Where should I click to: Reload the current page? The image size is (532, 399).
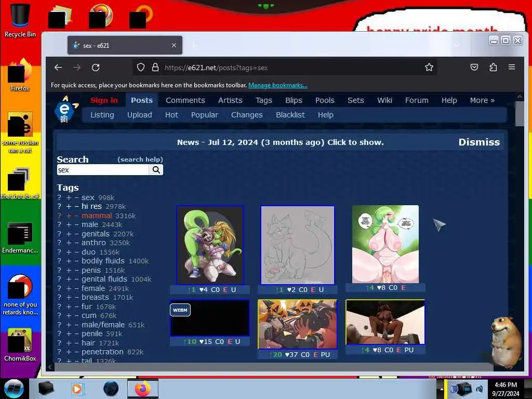click(x=96, y=68)
